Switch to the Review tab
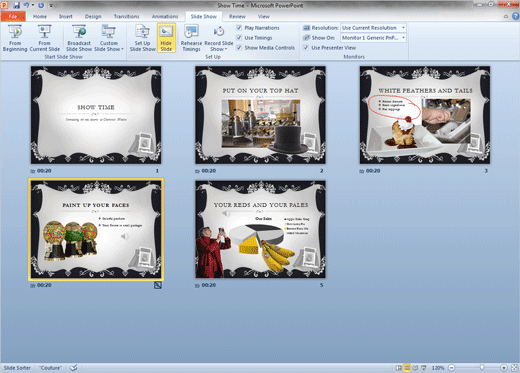This screenshot has width=520, height=373. click(x=237, y=16)
